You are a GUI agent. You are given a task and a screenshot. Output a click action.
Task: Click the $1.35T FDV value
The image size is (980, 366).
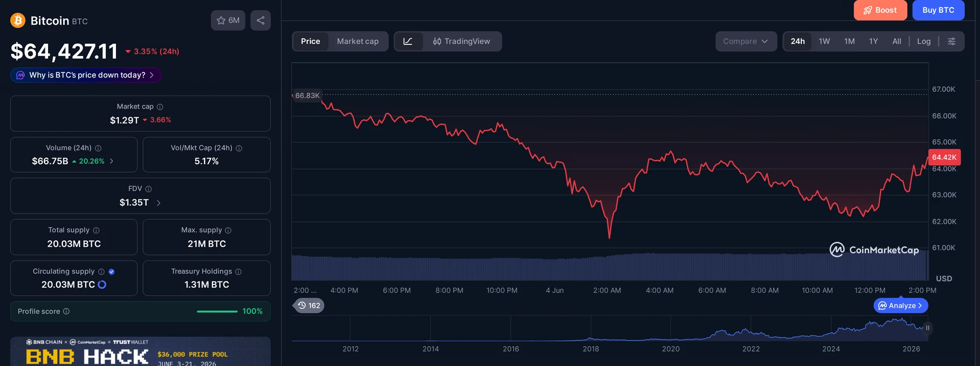(134, 203)
